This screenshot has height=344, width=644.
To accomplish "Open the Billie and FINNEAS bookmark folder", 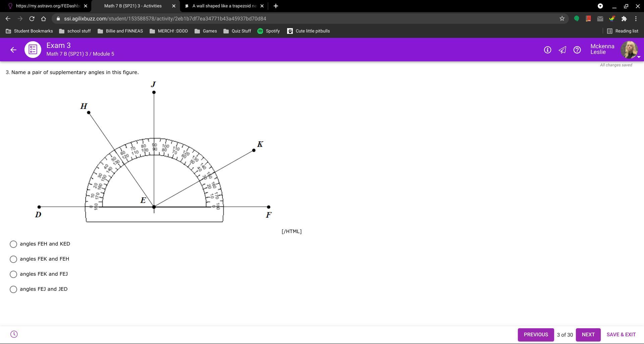I will [x=120, y=31].
